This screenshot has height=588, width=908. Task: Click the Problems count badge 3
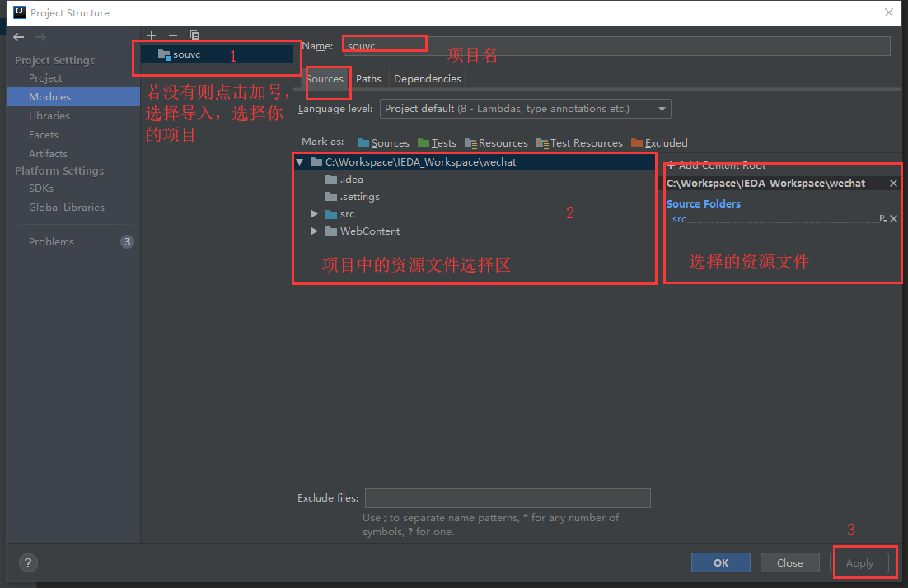tap(128, 242)
